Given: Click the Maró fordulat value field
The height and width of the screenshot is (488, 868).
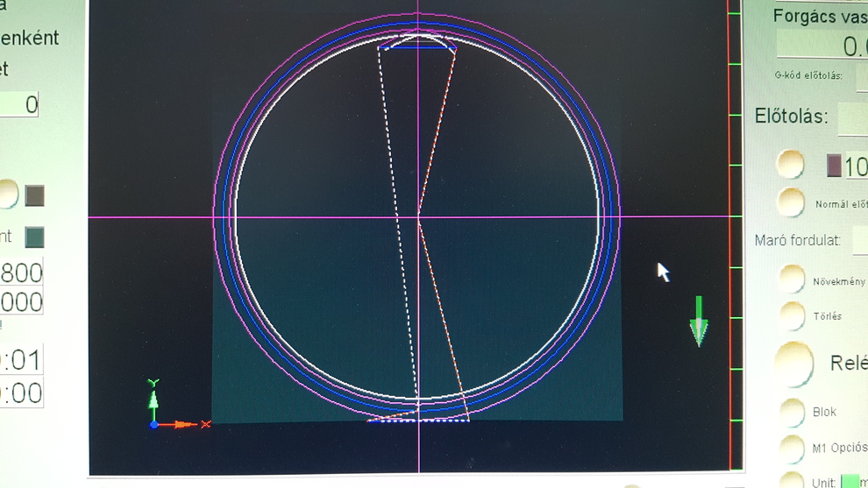Looking at the screenshot, I should (859, 240).
